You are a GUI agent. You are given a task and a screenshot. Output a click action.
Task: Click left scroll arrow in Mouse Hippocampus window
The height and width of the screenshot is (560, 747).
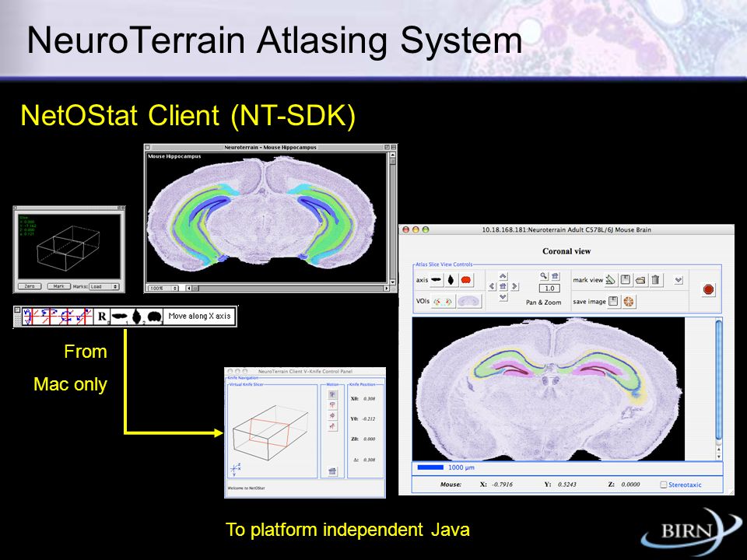pos(189,288)
